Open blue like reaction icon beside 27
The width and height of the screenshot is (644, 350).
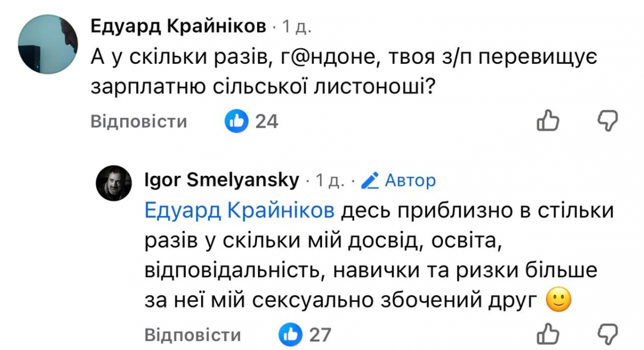tap(291, 334)
